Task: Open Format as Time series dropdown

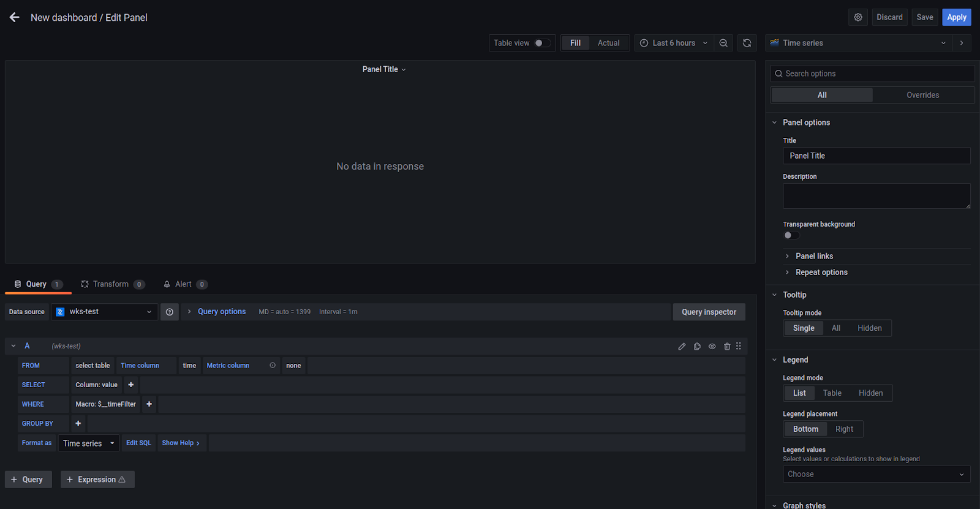Action: click(89, 443)
